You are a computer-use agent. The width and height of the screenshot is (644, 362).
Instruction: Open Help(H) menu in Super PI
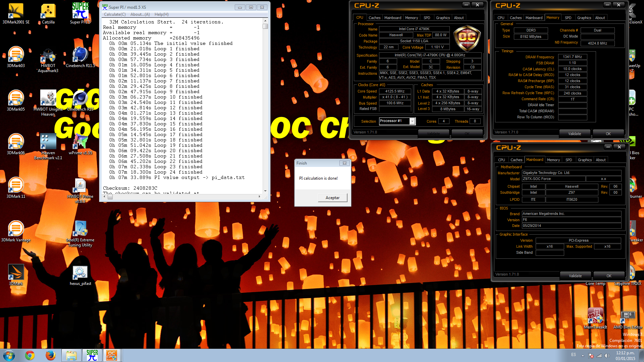tap(161, 14)
